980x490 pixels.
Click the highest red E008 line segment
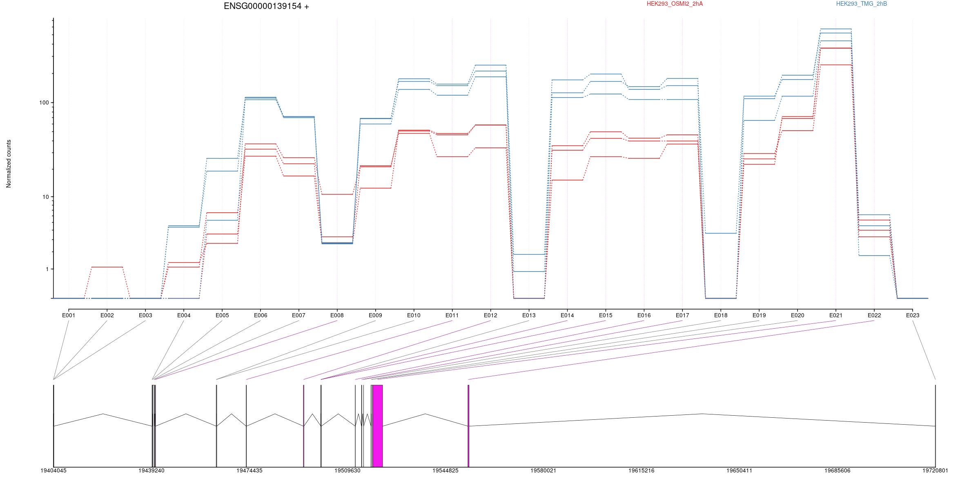(x=337, y=194)
